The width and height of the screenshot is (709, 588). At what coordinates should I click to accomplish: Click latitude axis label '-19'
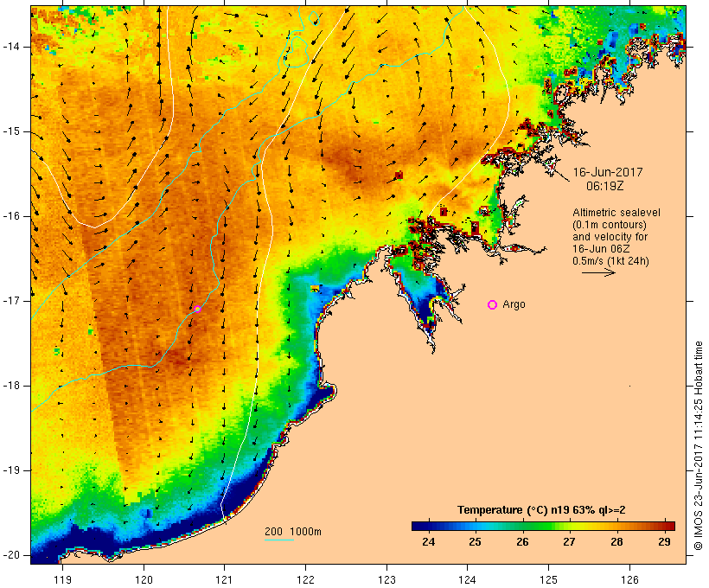(11, 470)
